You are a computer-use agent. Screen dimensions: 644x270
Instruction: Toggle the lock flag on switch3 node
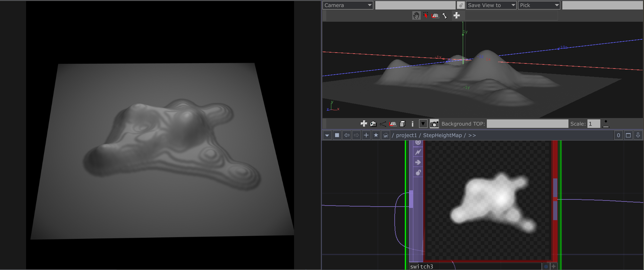pyautogui.click(x=418, y=173)
